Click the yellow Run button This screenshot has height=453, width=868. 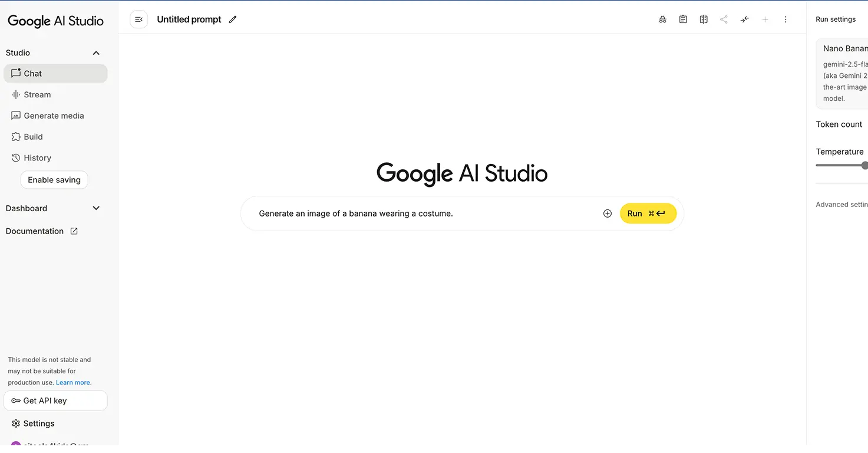(648, 214)
